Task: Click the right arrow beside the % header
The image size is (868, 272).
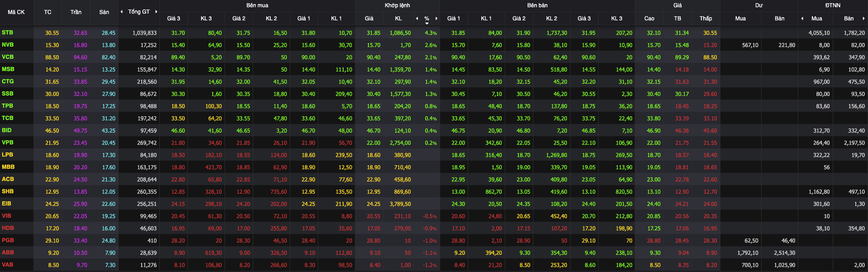Action: 436,19
